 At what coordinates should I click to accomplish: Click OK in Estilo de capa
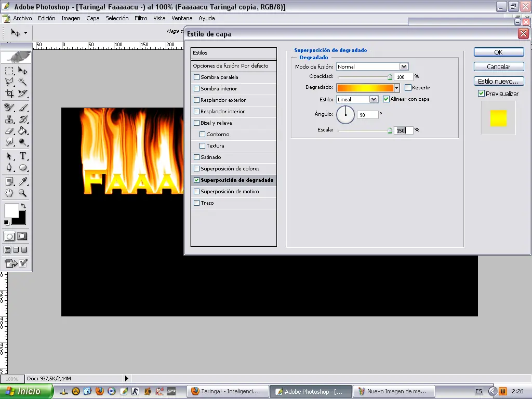pyautogui.click(x=499, y=52)
